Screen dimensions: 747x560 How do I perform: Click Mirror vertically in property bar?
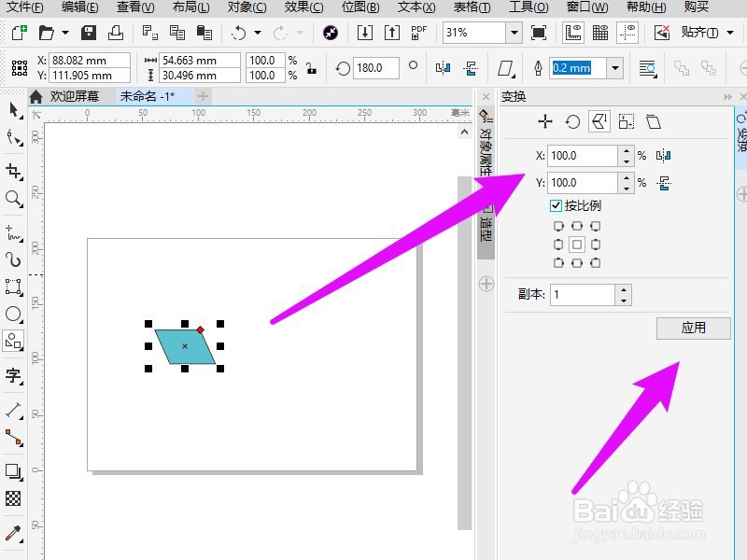click(471, 68)
